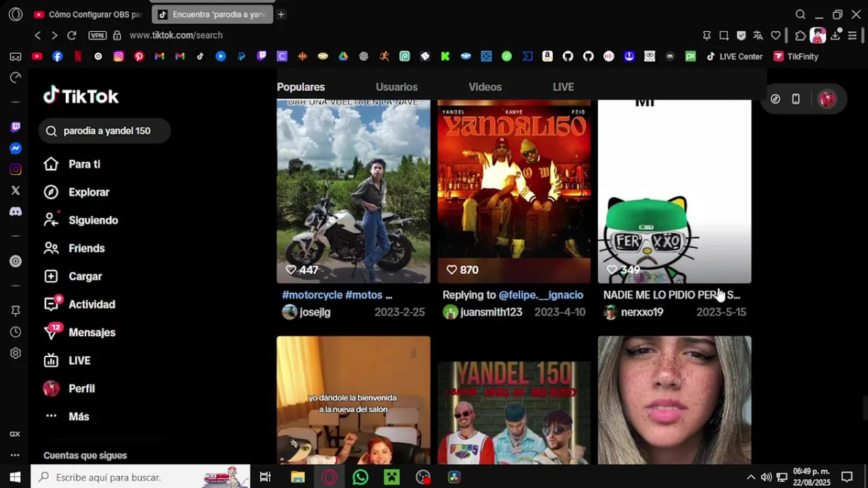Open File Explorer from the taskbar
This screenshot has height=488, width=868.
[x=298, y=477]
